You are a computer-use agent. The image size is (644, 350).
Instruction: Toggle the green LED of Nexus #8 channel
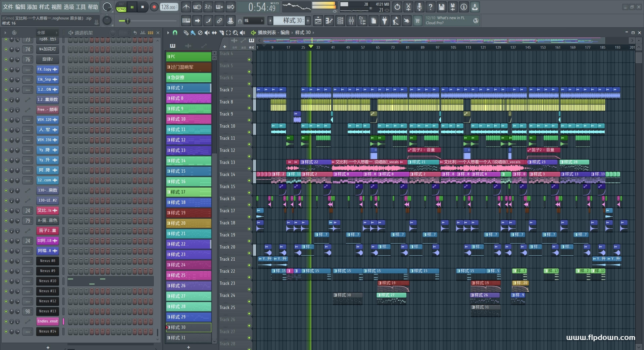point(6,261)
